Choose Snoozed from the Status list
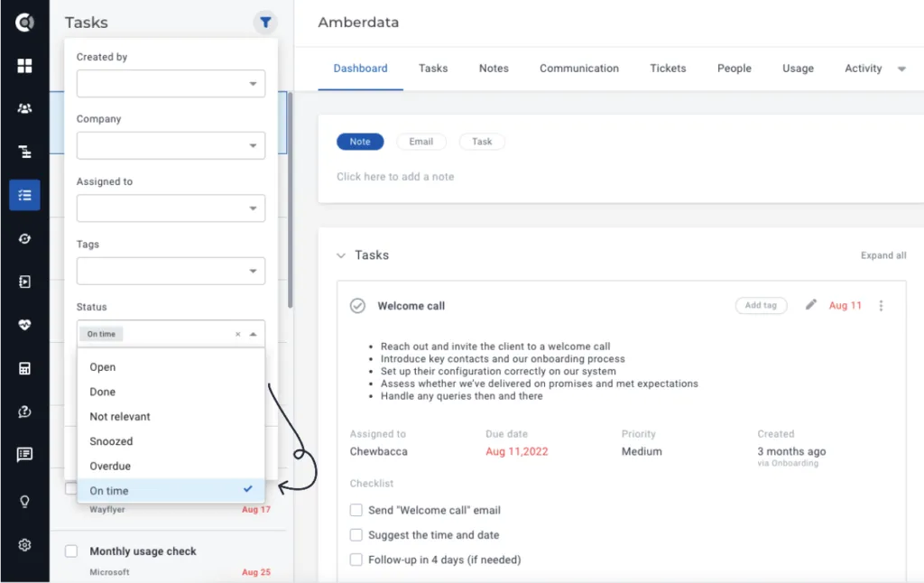Screen dimensions: 924x583 [171, 441]
